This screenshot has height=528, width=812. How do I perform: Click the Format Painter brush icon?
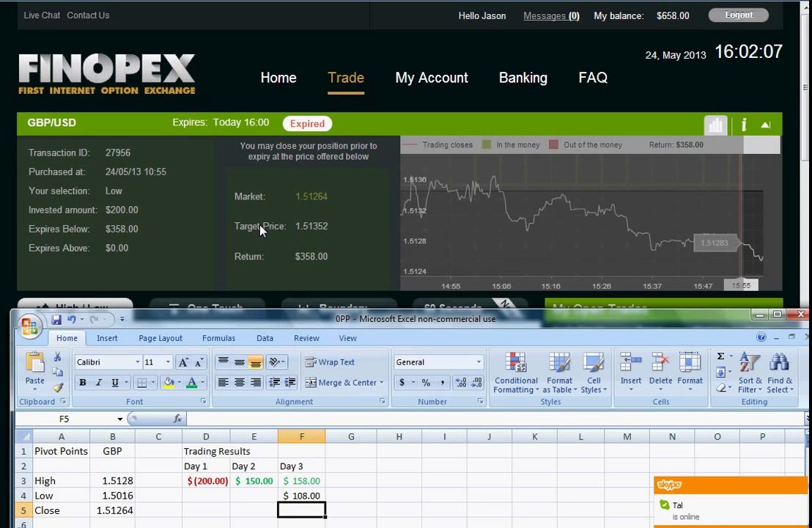click(x=57, y=387)
